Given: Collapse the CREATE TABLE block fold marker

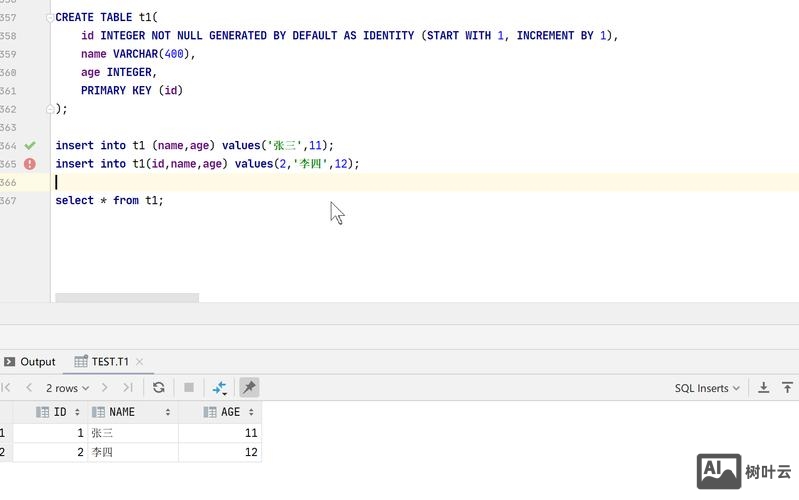Looking at the screenshot, I should coord(50,18).
